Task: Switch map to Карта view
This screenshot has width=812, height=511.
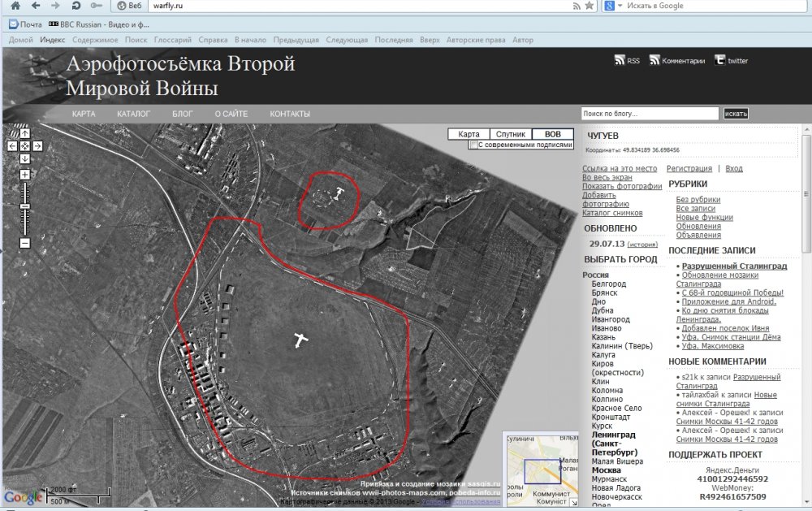Action: [x=469, y=134]
